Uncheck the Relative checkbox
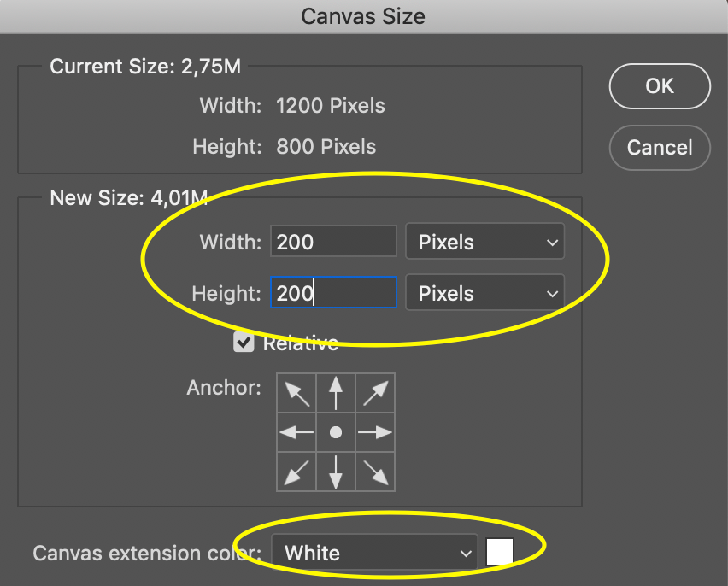The image size is (728, 586). 244,343
